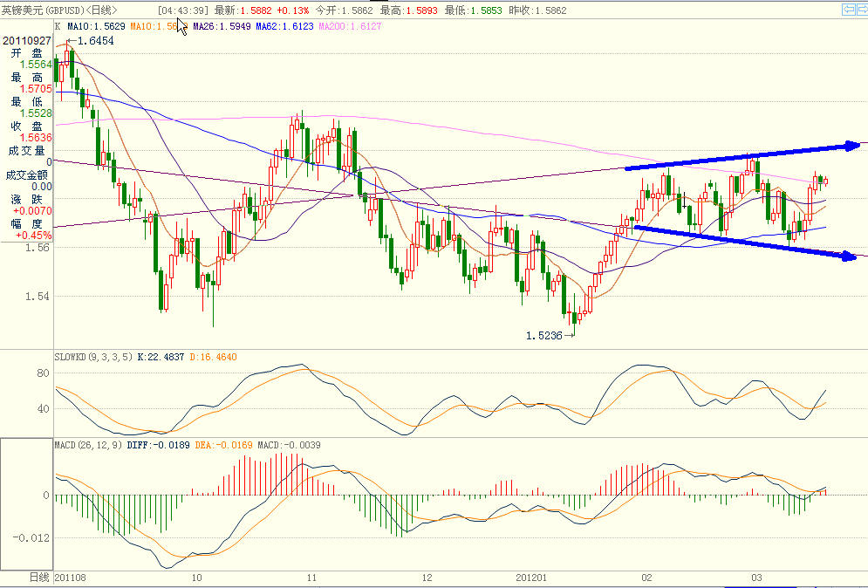Click the 201108 time axis label
This screenshot has height=588, width=868.
click(x=71, y=578)
